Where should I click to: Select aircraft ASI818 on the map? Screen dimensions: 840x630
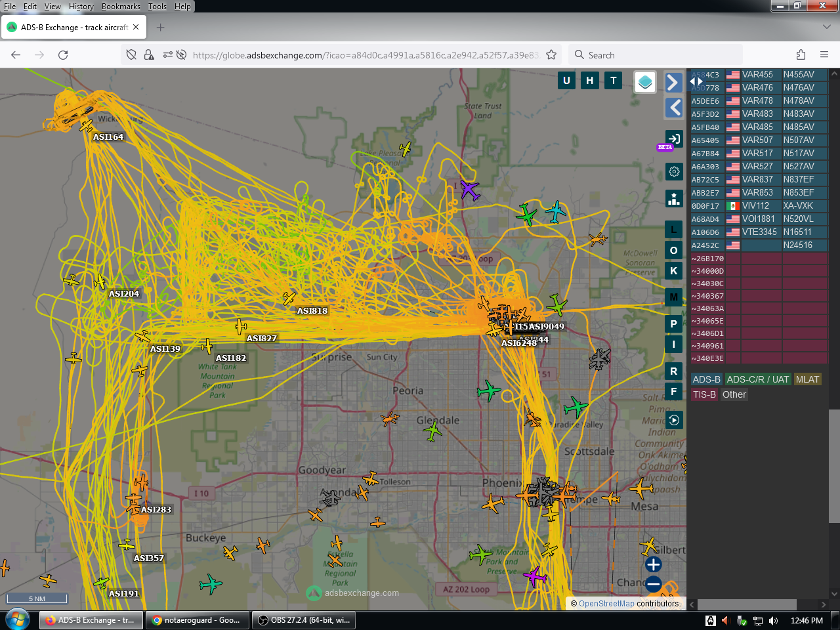(x=289, y=299)
